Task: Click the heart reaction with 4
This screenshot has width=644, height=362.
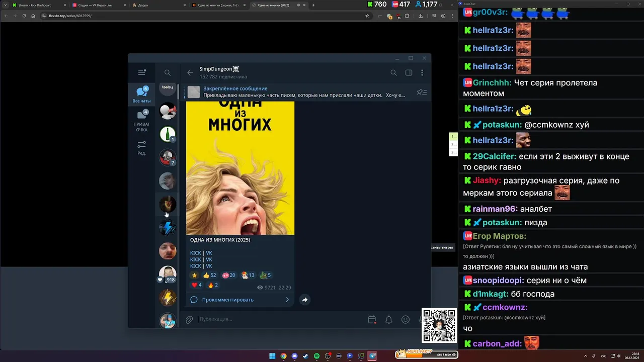Action: click(x=197, y=285)
